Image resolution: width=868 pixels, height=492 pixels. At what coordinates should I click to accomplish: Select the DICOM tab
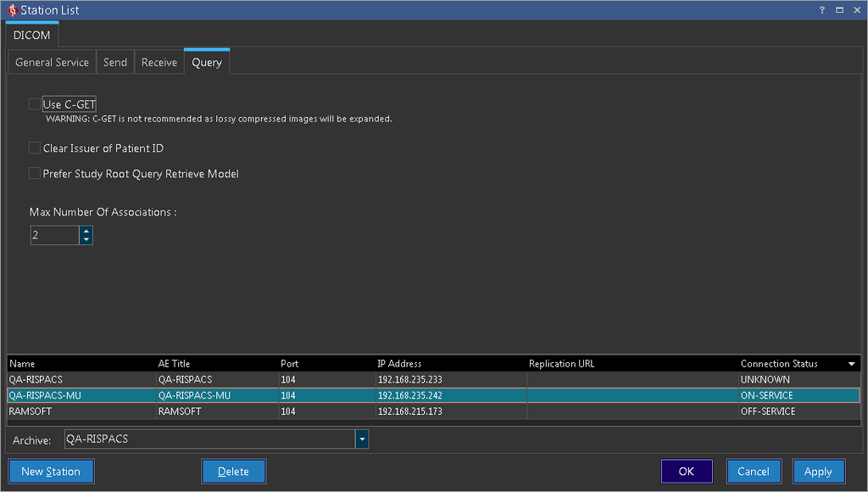(32, 36)
